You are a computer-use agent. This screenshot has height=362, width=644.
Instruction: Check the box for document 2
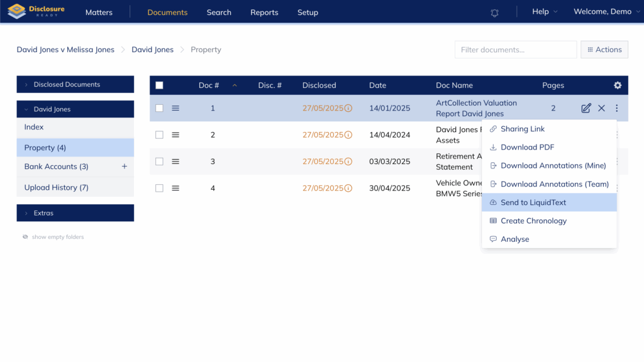[x=159, y=135]
